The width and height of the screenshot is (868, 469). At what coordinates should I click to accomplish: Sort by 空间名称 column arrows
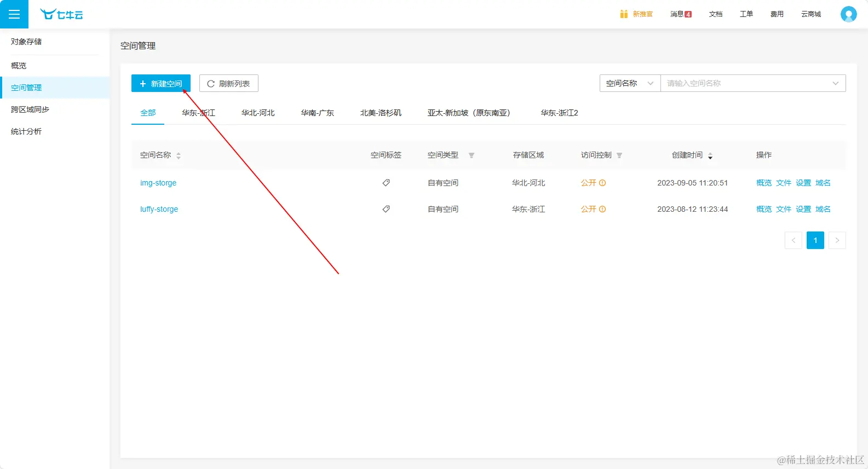coord(179,155)
